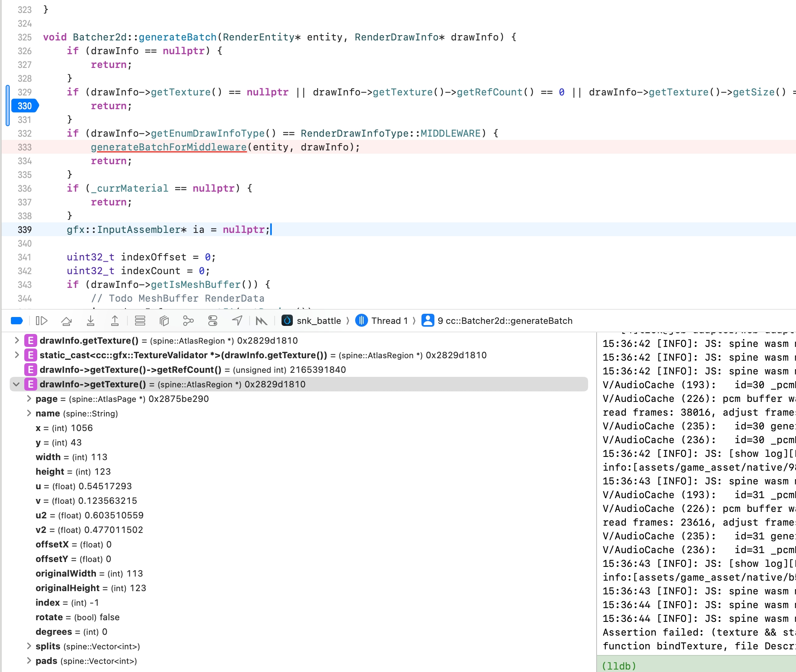Toggle the breakpoints activation button

[17, 321]
